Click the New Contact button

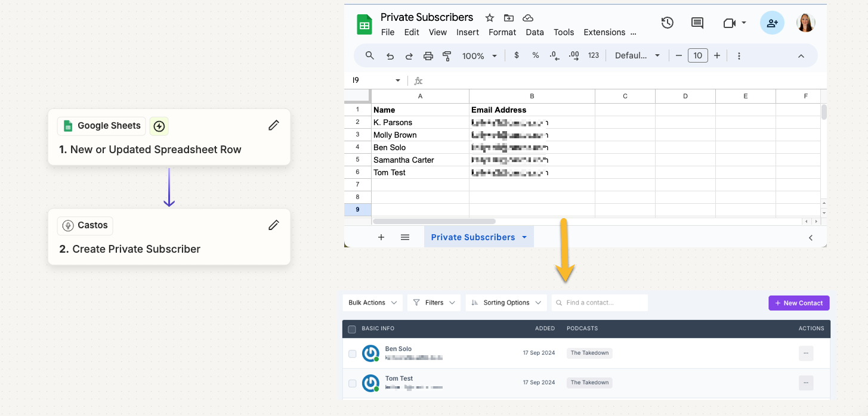click(799, 303)
